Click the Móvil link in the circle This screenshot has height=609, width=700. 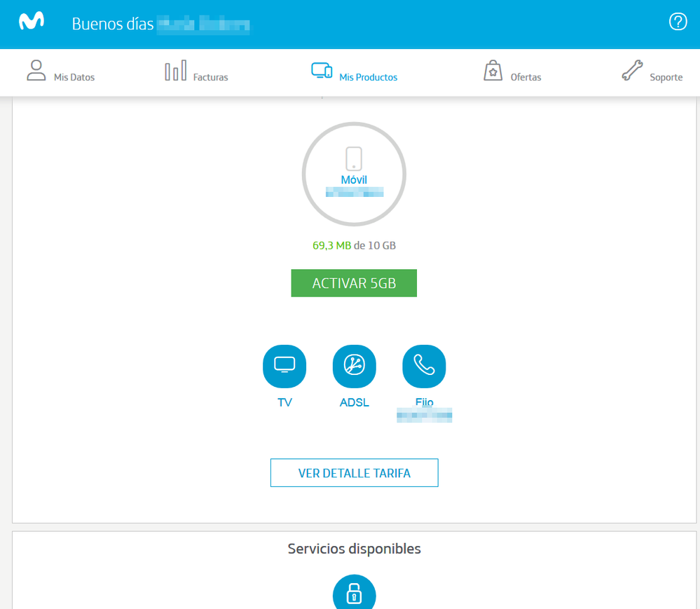(354, 180)
